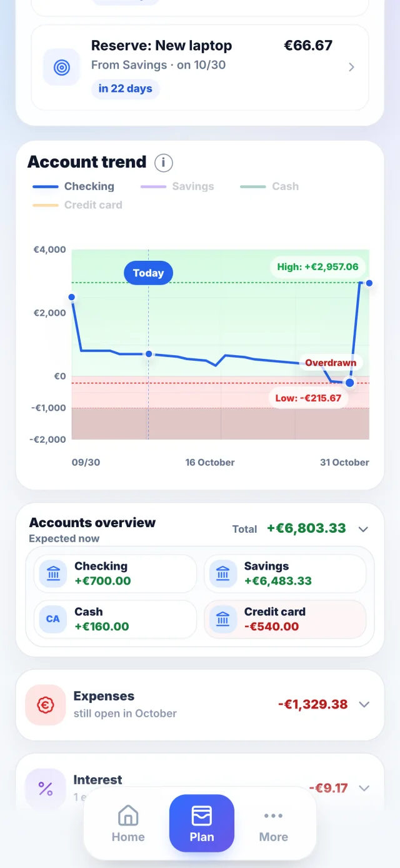Select 'still open in October' text
Image resolution: width=400 pixels, height=868 pixels.
[125, 714]
